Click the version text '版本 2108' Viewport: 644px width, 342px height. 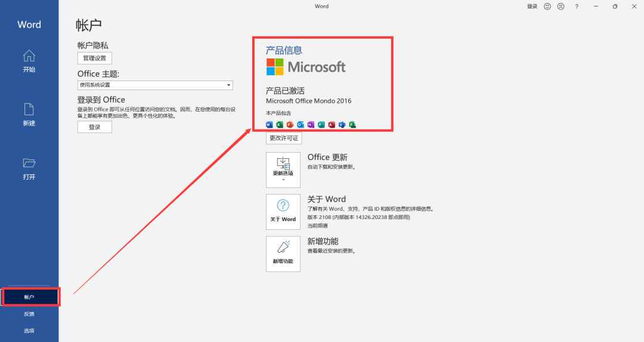319,217
